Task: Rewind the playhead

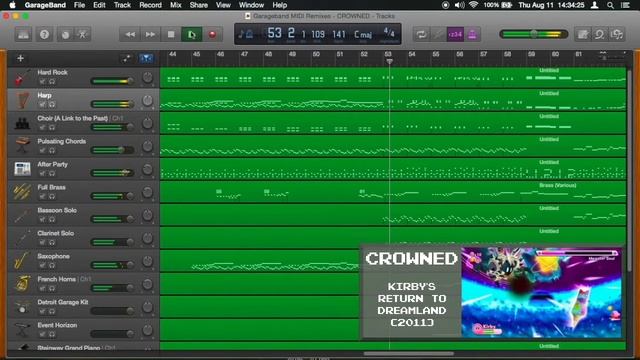Action: [x=130, y=35]
